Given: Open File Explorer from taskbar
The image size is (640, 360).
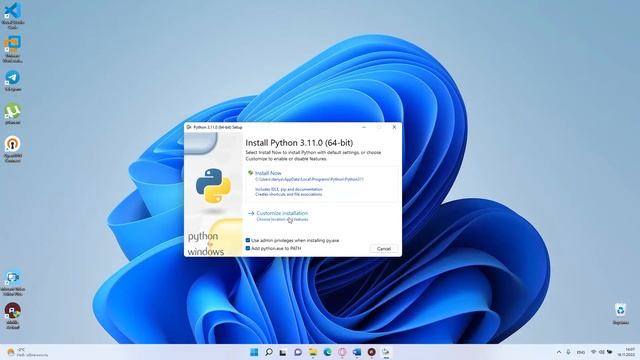Looking at the screenshot, I should click(313, 352).
